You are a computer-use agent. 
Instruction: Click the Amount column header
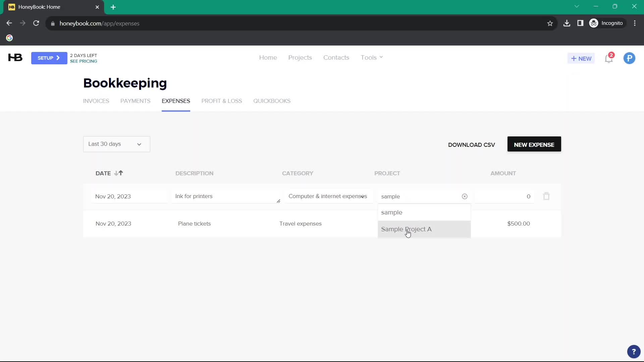point(503,173)
